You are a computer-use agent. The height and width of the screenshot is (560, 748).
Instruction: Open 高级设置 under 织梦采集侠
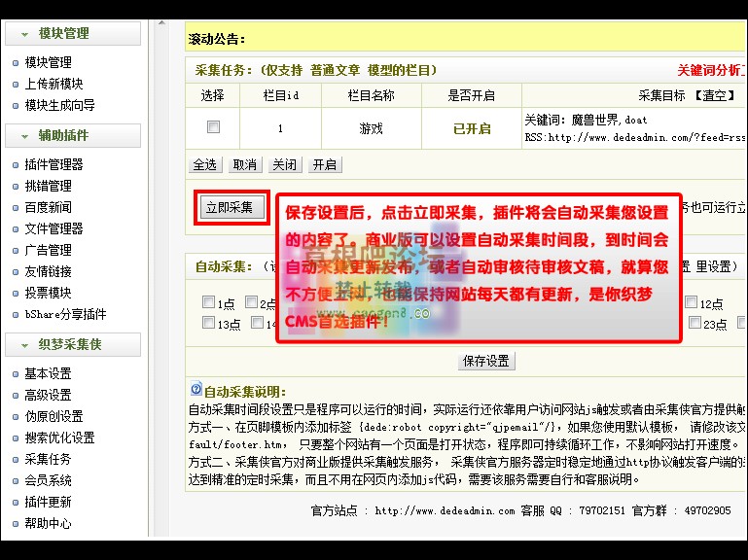click(49, 395)
